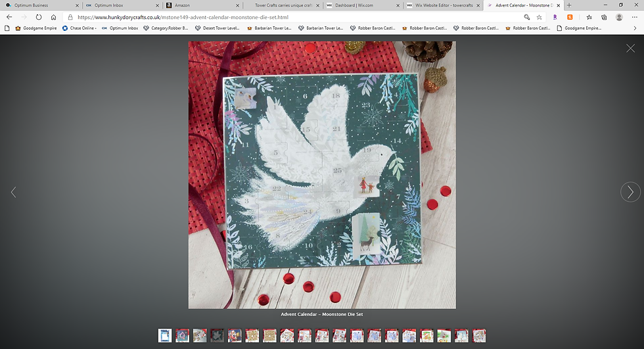
Task: Open the Desert Tower Level... bookmark
Action: pyautogui.click(x=218, y=28)
